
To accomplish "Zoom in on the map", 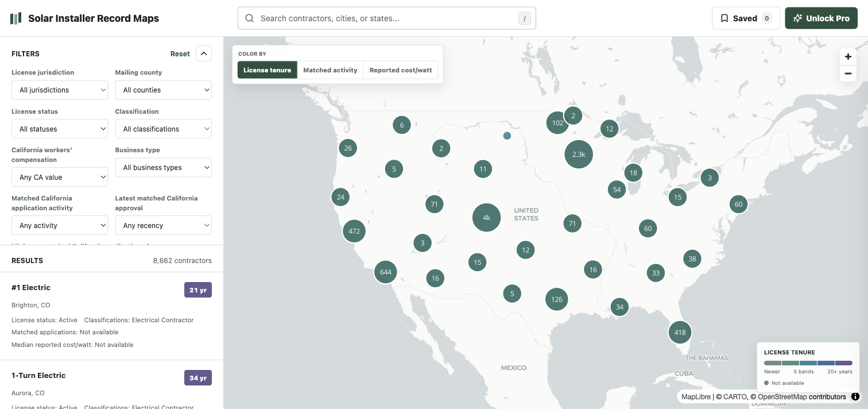I will click(848, 57).
